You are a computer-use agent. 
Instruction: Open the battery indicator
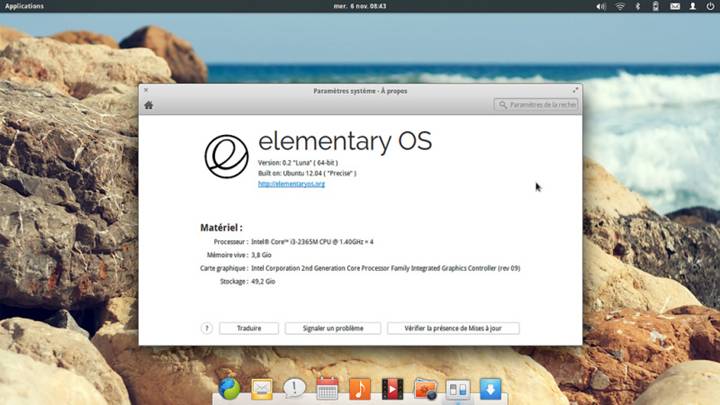[x=656, y=6]
